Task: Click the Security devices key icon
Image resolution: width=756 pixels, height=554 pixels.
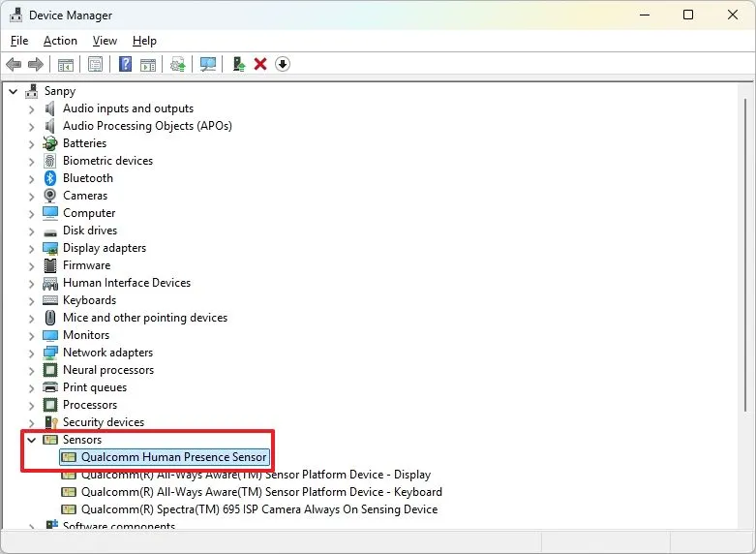Action: click(x=50, y=422)
